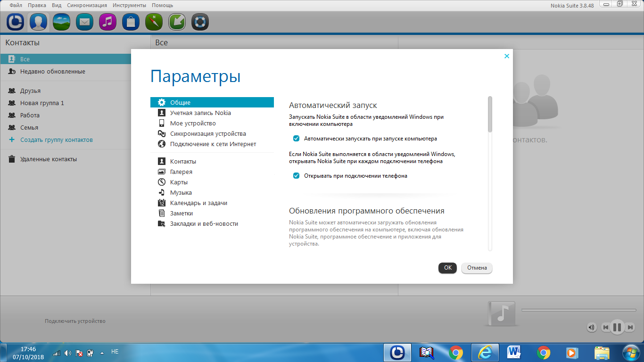Open the Music note icon in the toolbar
This screenshot has height=362, width=644.
[108, 22]
